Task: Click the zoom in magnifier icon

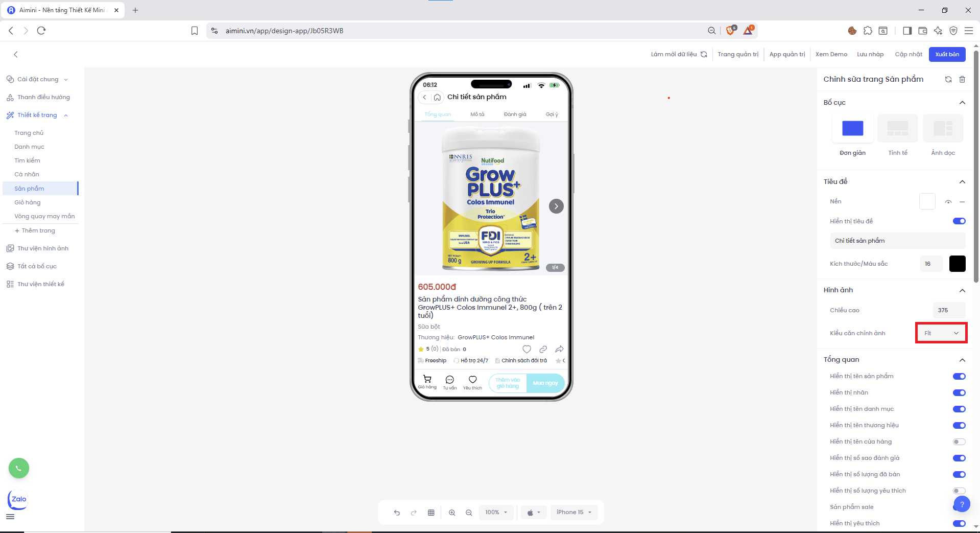Action: pos(452,513)
